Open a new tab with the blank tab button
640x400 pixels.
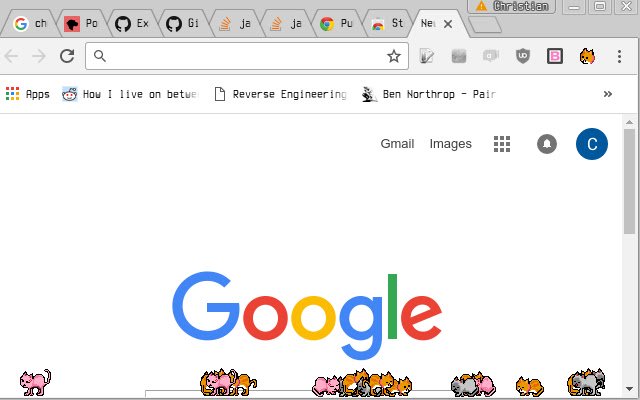point(484,24)
